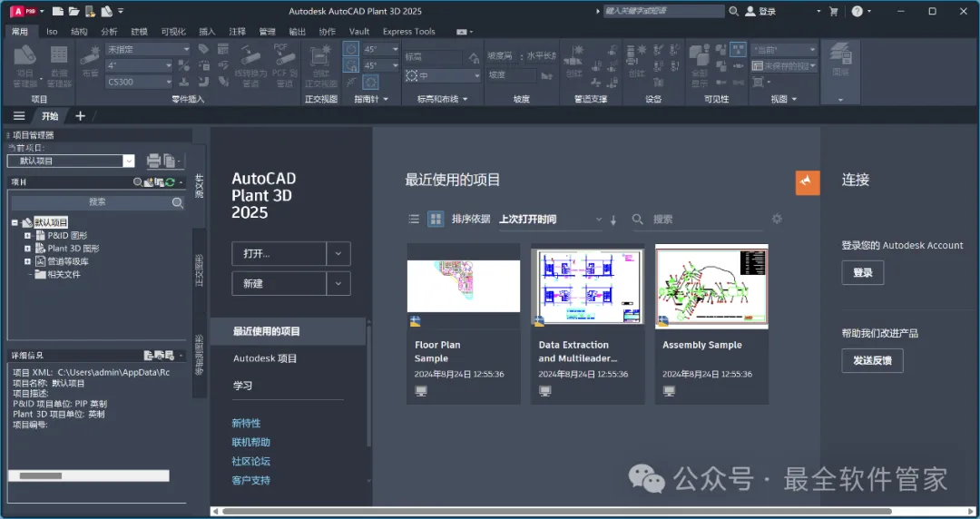Switch recent projects to grid view
The height and width of the screenshot is (519, 980).
point(436,219)
